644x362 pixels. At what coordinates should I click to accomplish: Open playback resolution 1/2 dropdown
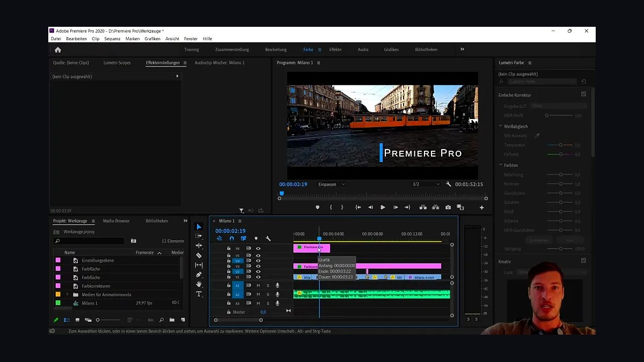pyautogui.click(x=426, y=184)
